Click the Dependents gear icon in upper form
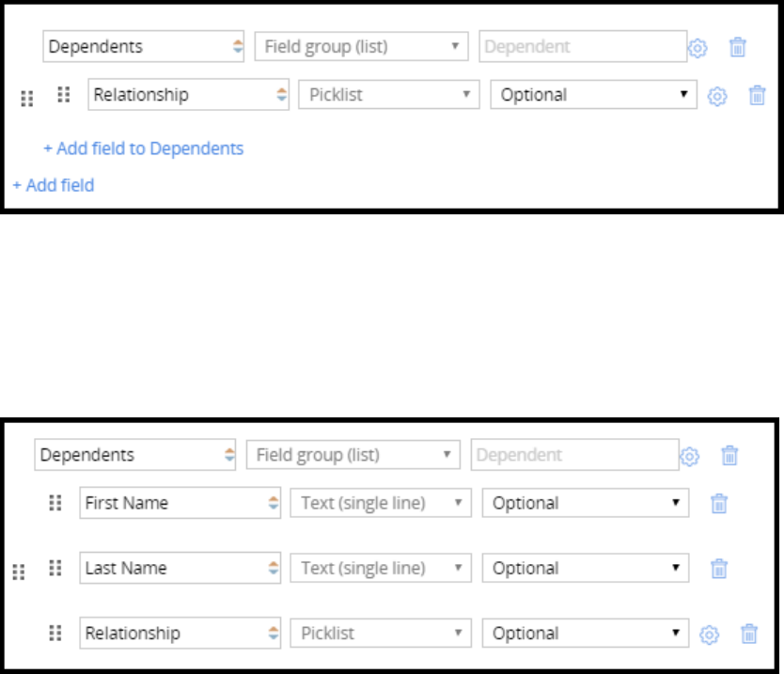The width and height of the screenshot is (784, 674). (x=698, y=47)
